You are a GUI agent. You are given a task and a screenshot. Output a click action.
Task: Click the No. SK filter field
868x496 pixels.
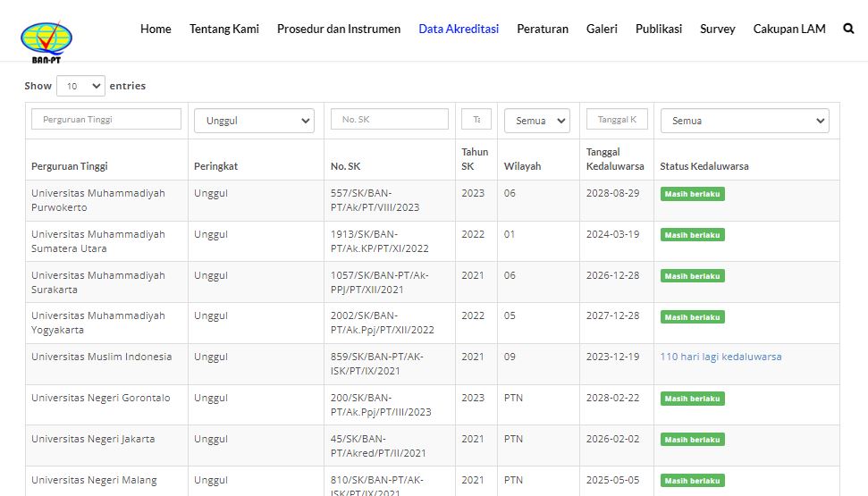point(390,119)
